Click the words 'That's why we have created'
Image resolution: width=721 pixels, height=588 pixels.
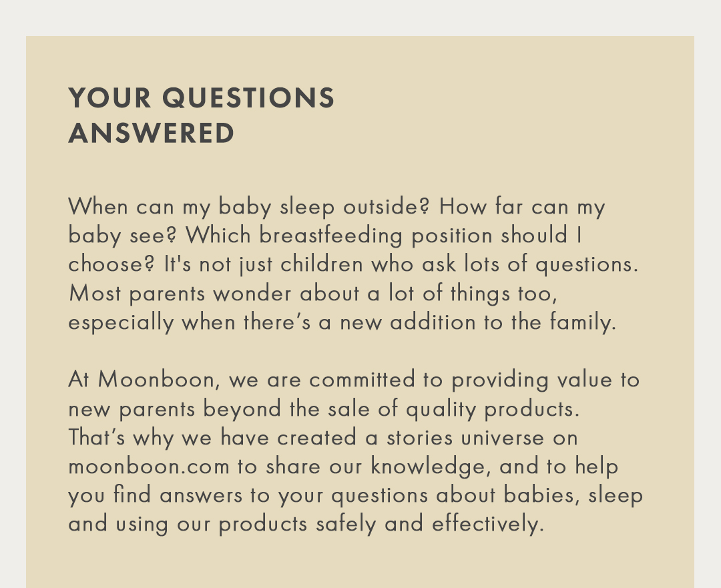tap(212, 438)
